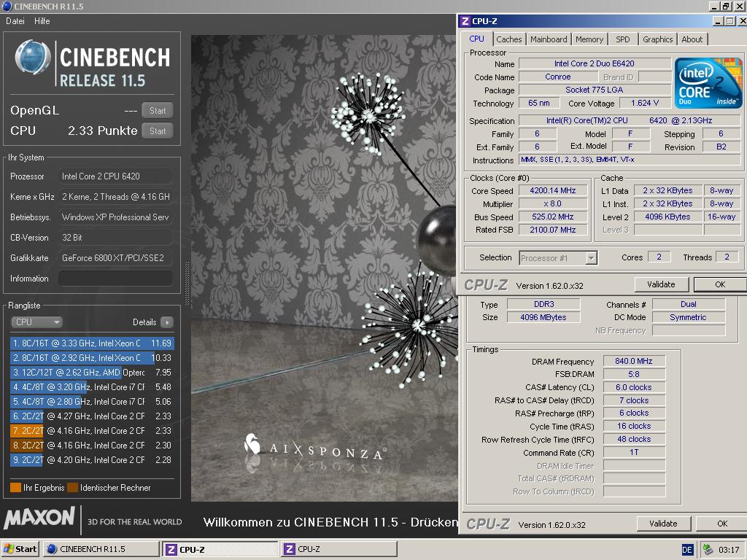The image size is (747, 560).
Task: Click the DE language indicator in tray
Action: click(687, 550)
